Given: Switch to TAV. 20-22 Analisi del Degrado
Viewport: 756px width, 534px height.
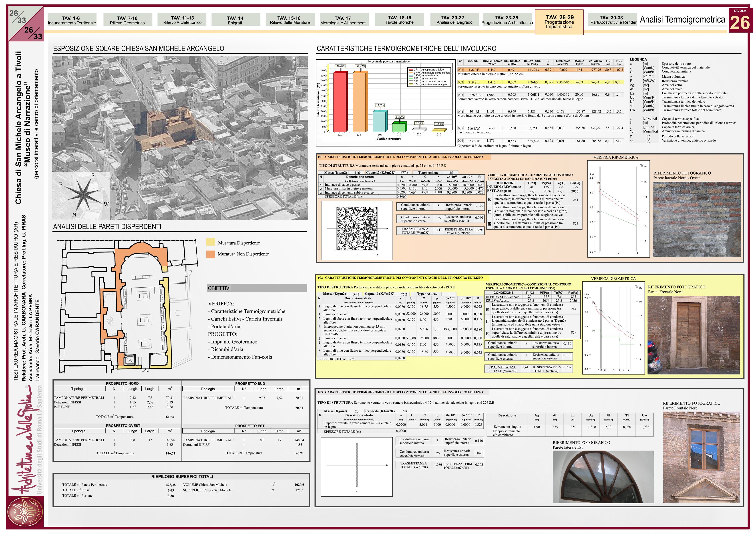Looking at the screenshot, I should coord(454,20).
